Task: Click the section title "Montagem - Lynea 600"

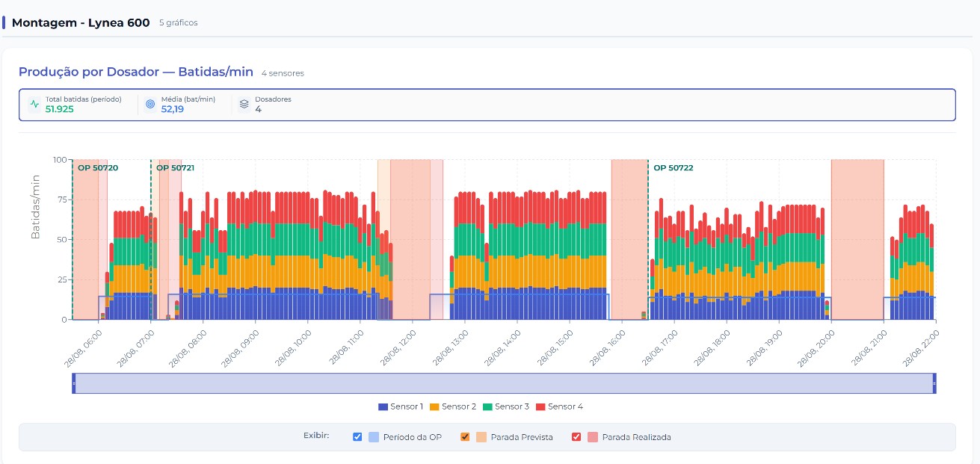Action: point(81,22)
